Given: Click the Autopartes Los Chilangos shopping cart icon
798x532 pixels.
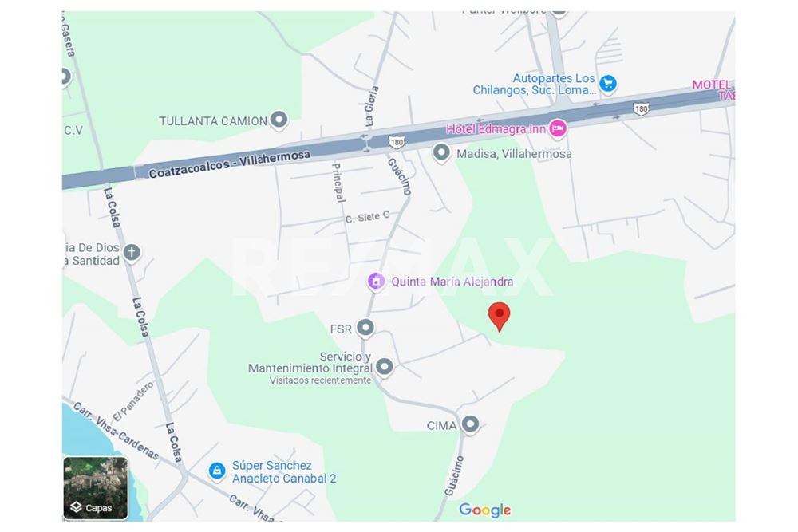Looking at the screenshot, I should (x=608, y=84).
